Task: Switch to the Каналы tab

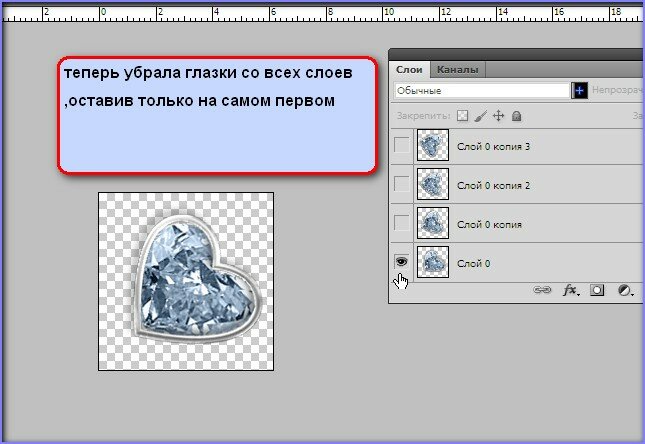Action: [457, 70]
